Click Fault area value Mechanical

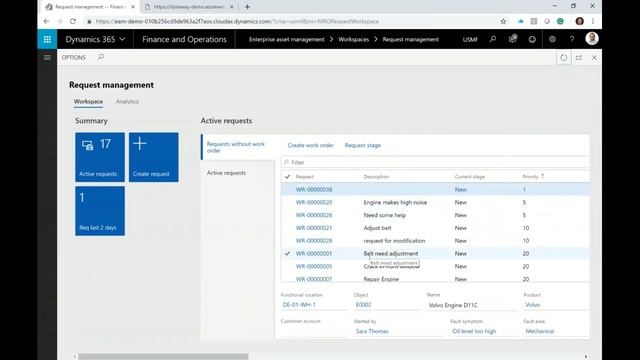point(540,331)
